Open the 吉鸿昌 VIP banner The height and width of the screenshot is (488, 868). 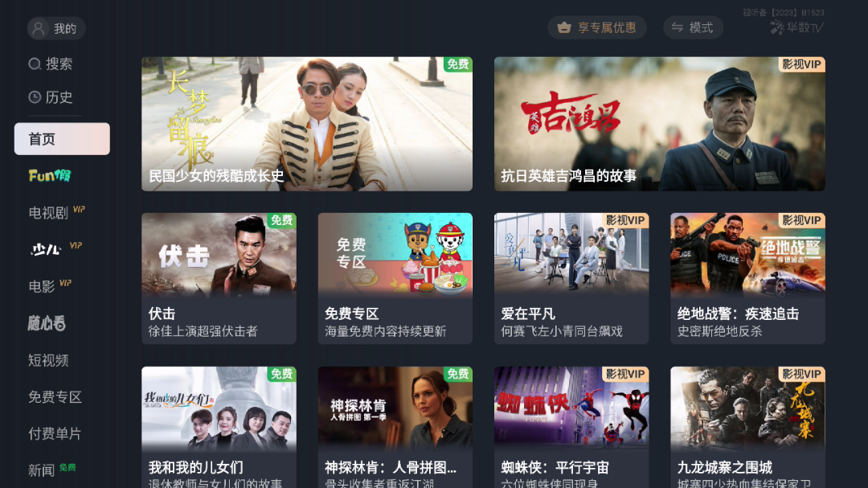click(x=659, y=124)
